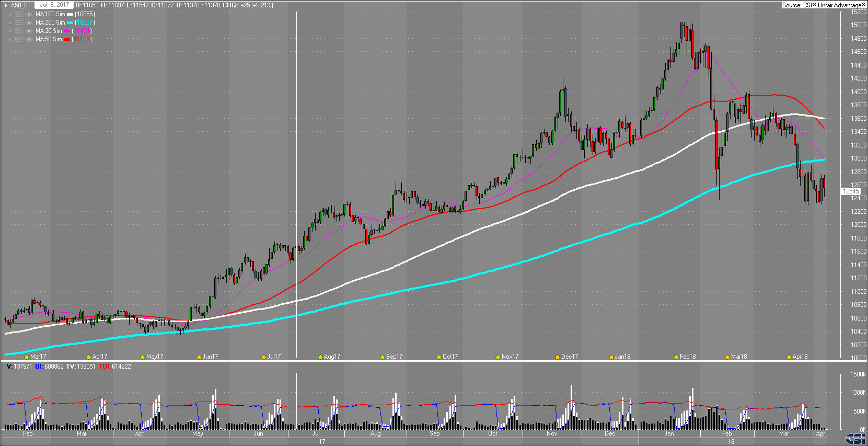Click the Jul 6, 2017 date field

(54, 5)
